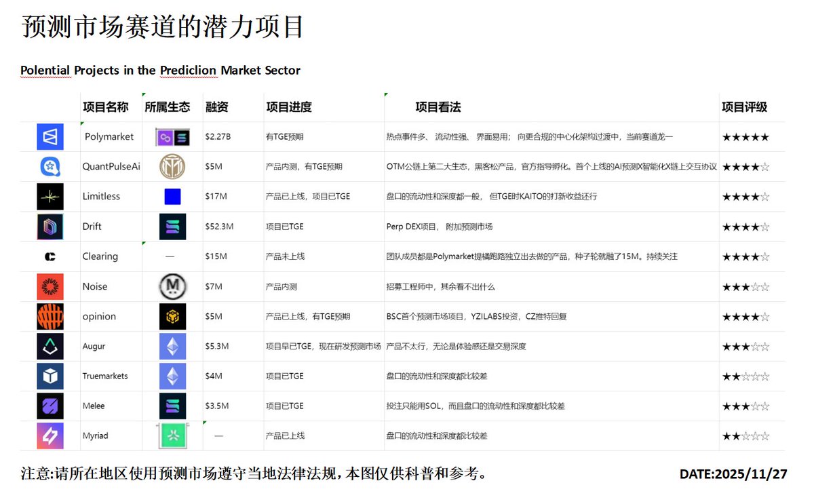Click the QuantPulseAi project logo
Image resolution: width=814 pixels, height=504 pixels.
click(x=50, y=166)
